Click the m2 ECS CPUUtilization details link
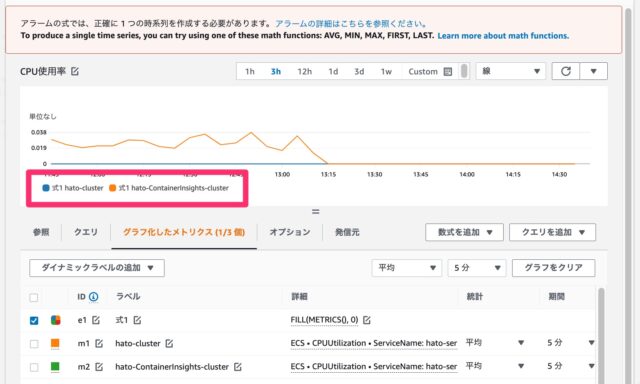 tap(374, 367)
